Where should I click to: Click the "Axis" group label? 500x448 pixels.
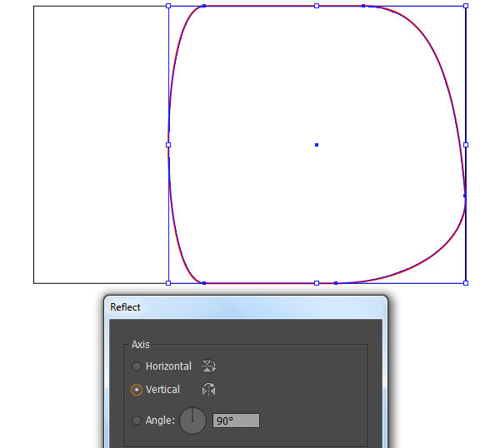click(141, 345)
